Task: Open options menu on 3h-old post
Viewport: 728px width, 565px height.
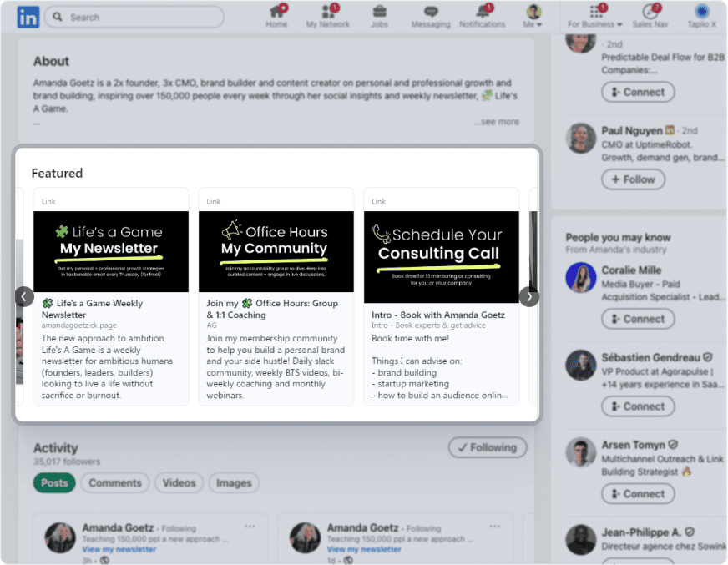Action: pyautogui.click(x=250, y=527)
